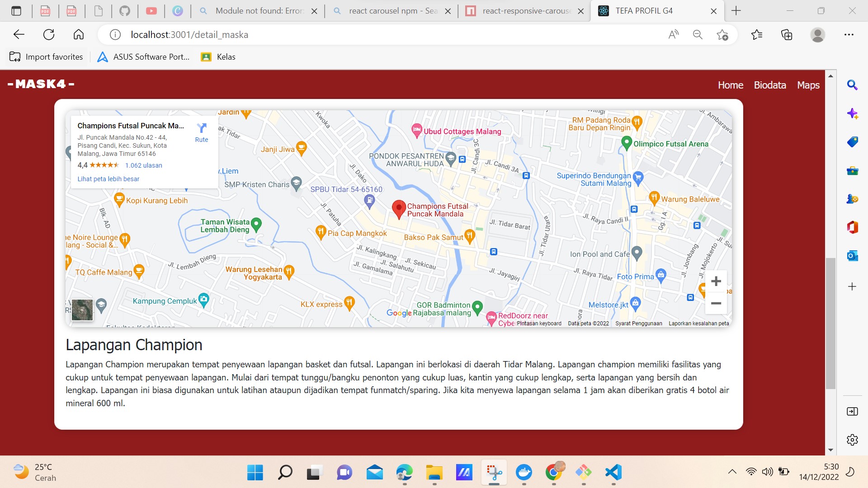Start Read aloud from the address bar

pyautogui.click(x=673, y=34)
